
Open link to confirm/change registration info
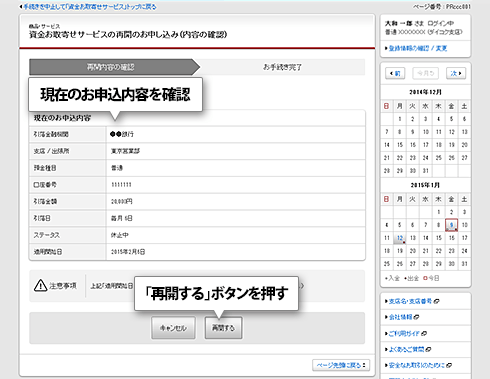tap(418, 49)
